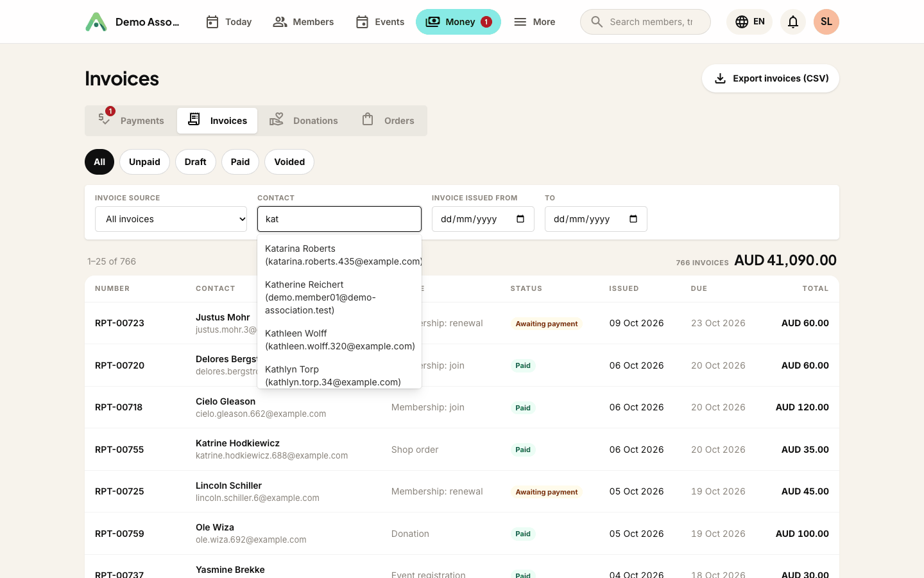The height and width of the screenshot is (578, 924).
Task: Open the SL user avatar menu
Action: pos(826,22)
